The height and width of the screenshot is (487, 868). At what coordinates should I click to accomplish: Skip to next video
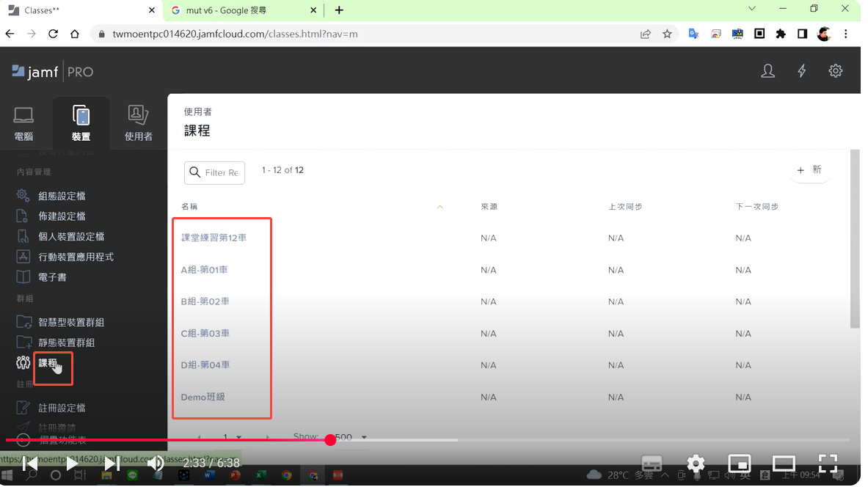click(112, 464)
